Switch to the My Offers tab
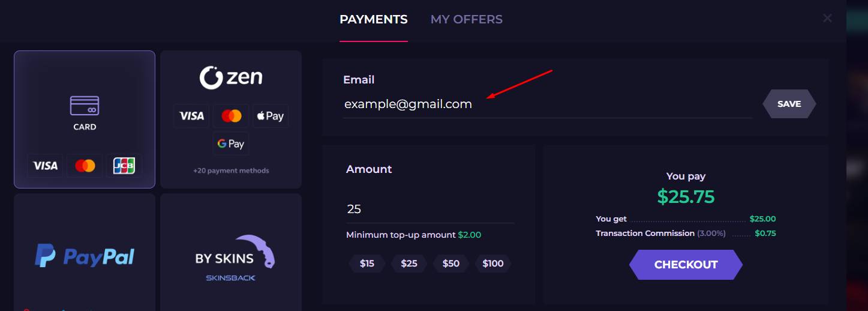The width and height of the screenshot is (868, 311). [466, 20]
